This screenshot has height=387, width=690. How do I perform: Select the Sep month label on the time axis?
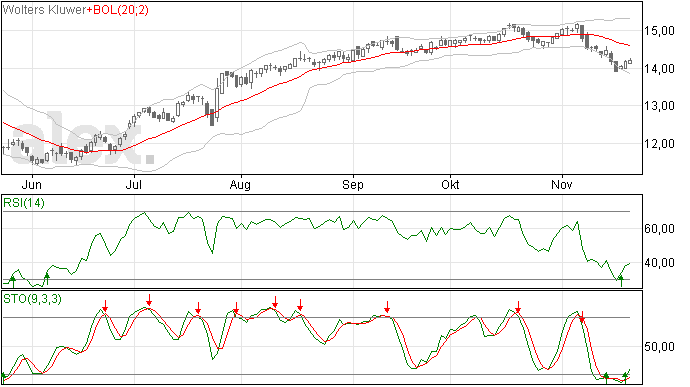tap(353, 184)
